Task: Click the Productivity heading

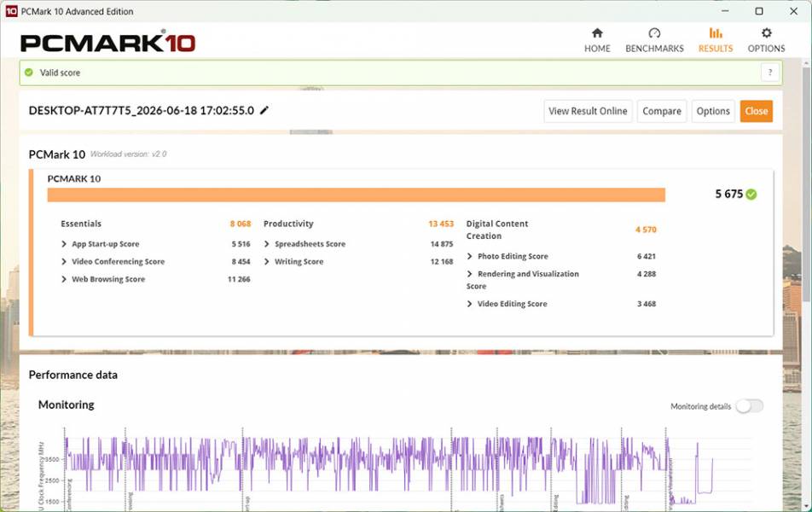Action: tap(288, 224)
